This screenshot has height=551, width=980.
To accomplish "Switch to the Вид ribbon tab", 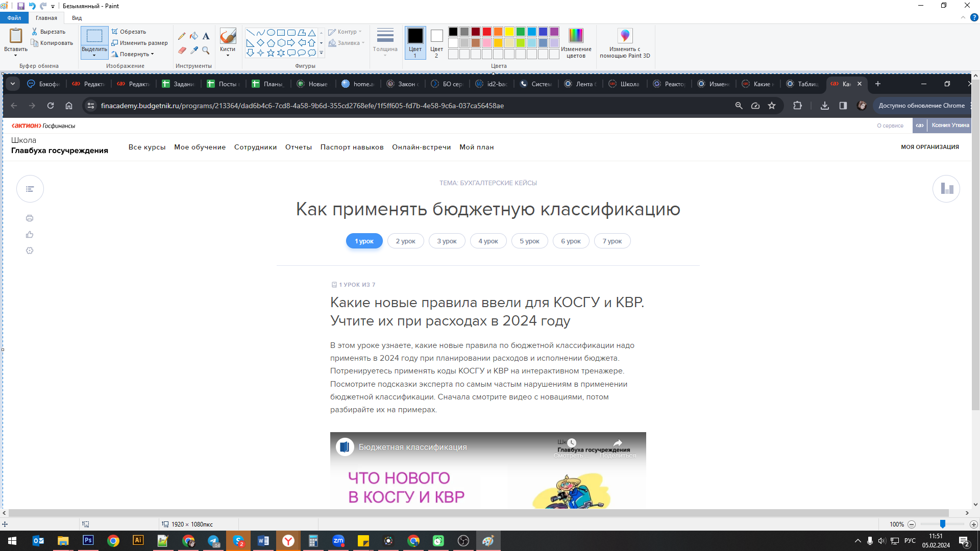I will tap(77, 18).
